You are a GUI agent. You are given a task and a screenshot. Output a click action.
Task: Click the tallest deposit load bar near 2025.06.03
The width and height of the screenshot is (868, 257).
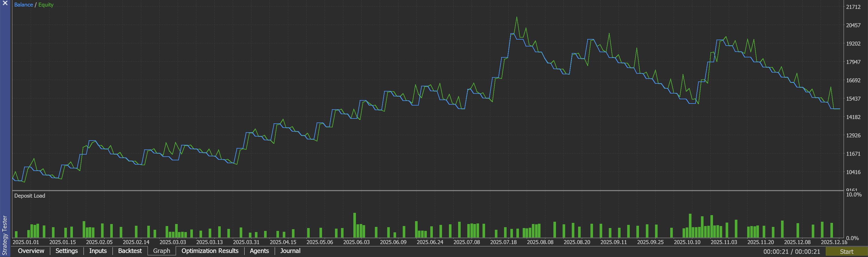[354, 225]
